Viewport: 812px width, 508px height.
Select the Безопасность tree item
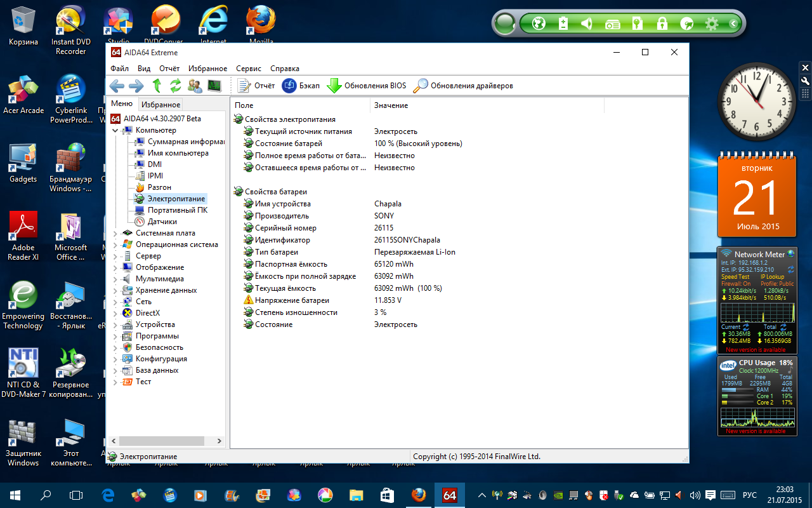pos(153,347)
